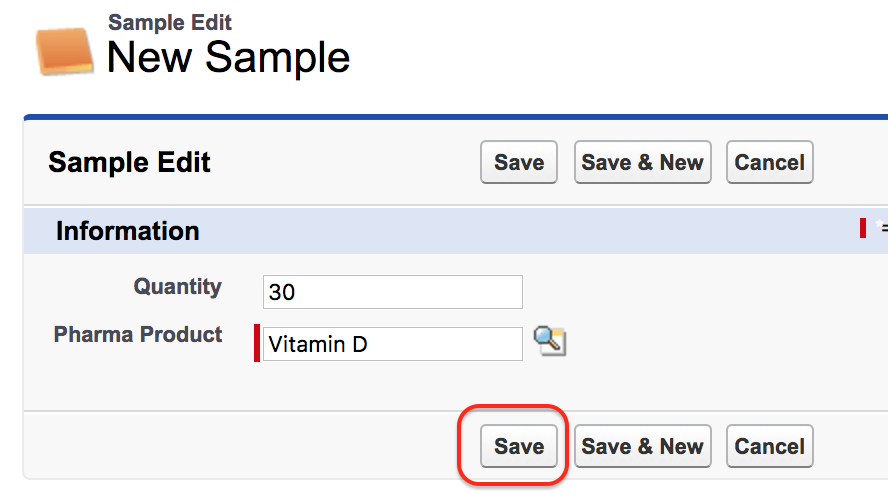Open the Pharma Product lookup magnifier icon
The height and width of the screenshot is (494, 888).
(x=549, y=342)
